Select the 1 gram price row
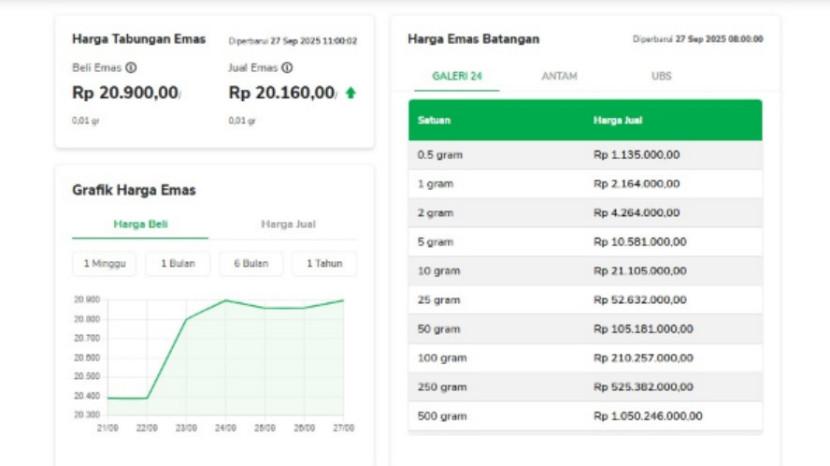This screenshot has height=466, width=830. tap(585, 184)
